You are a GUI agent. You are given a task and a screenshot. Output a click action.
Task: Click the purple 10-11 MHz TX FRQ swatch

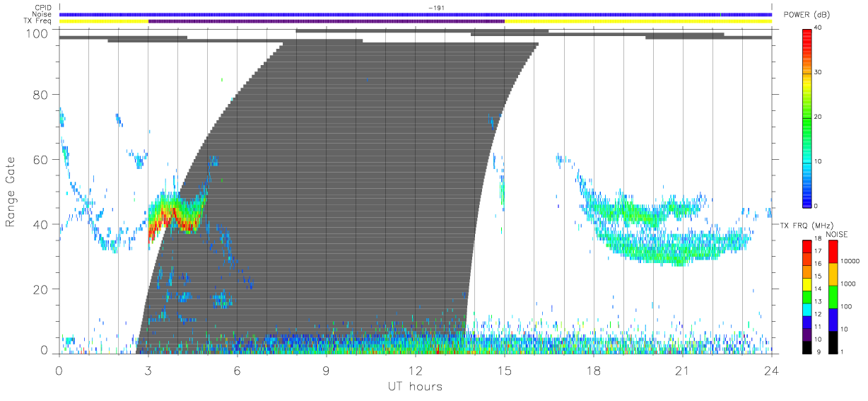pyautogui.click(x=807, y=333)
